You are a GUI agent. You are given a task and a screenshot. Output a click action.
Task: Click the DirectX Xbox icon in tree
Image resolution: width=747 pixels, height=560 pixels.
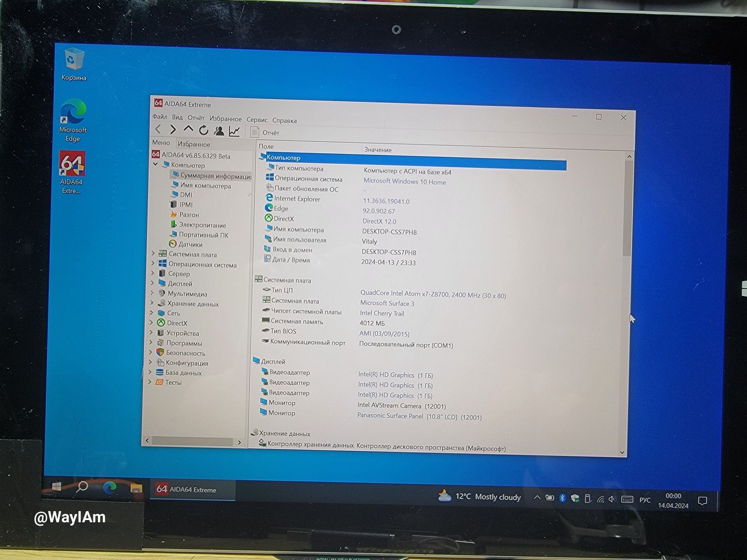(x=161, y=323)
